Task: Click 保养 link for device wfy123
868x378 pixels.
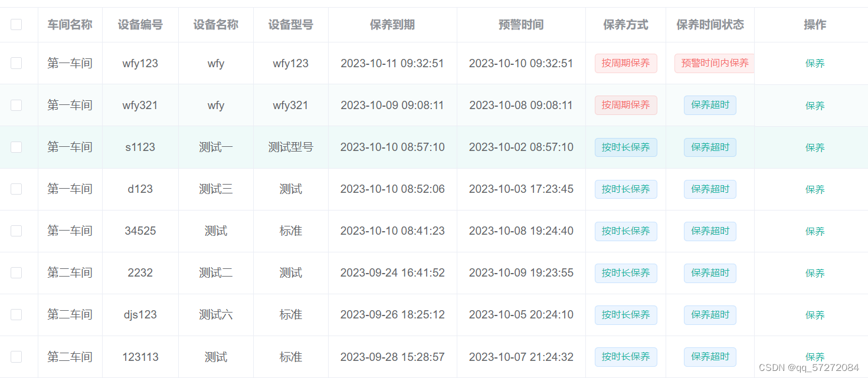Action: [x=815, y=64]
